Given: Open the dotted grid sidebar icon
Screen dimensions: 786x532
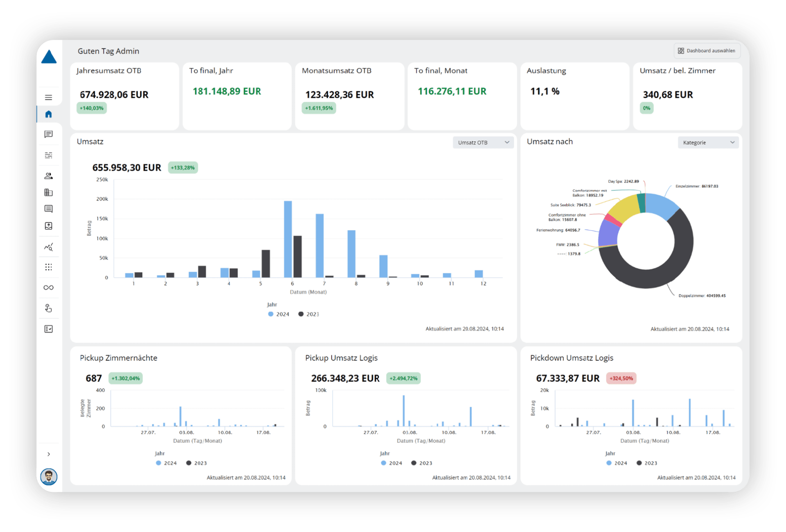Looking at the screenshot, I should click(x=48, y=267).
